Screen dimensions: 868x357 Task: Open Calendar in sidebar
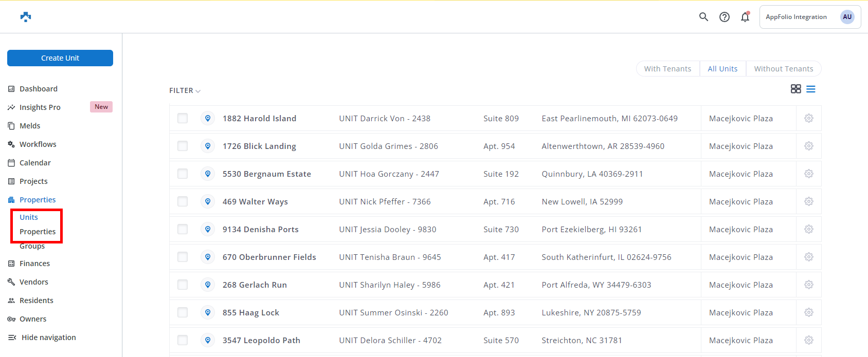29,163
